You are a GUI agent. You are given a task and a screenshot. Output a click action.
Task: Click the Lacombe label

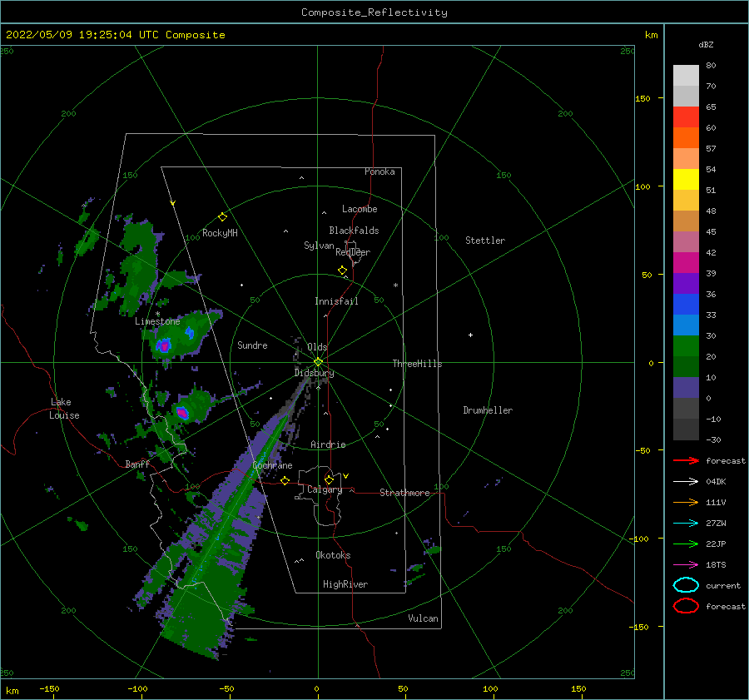click(360, 209)
